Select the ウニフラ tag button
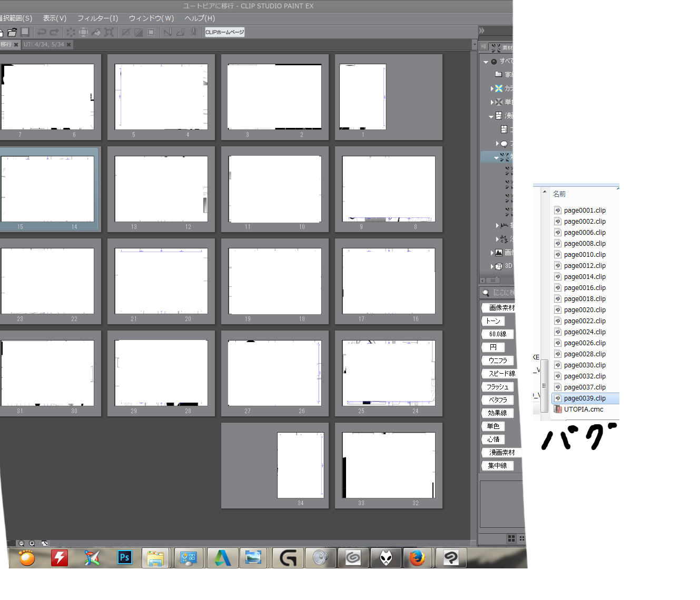This screenshot has width=700, height=600. pyautogui.click(x=498, y=361)
